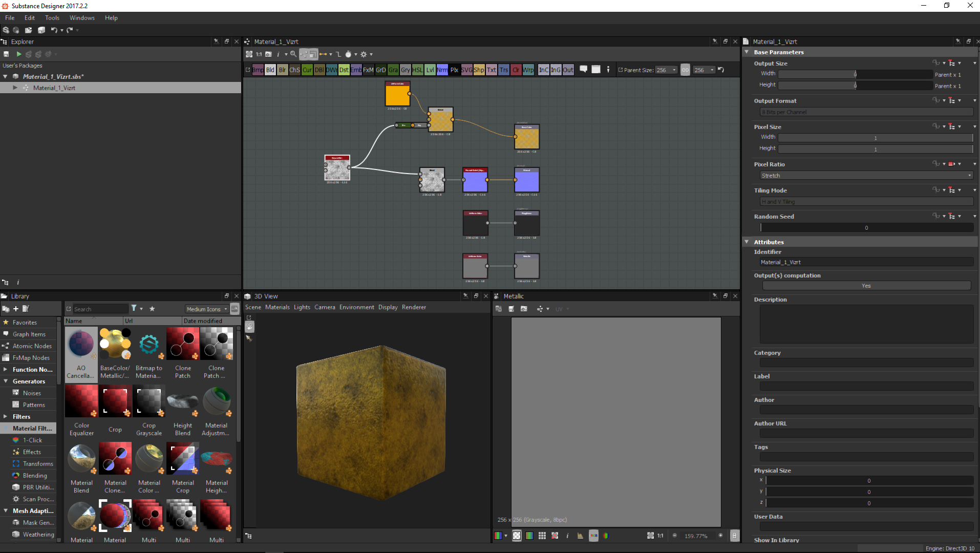Toggle the transparency checkerboard in 2D view
The width and height of the screenshot is (980, 553).
(x=517, y=536)
